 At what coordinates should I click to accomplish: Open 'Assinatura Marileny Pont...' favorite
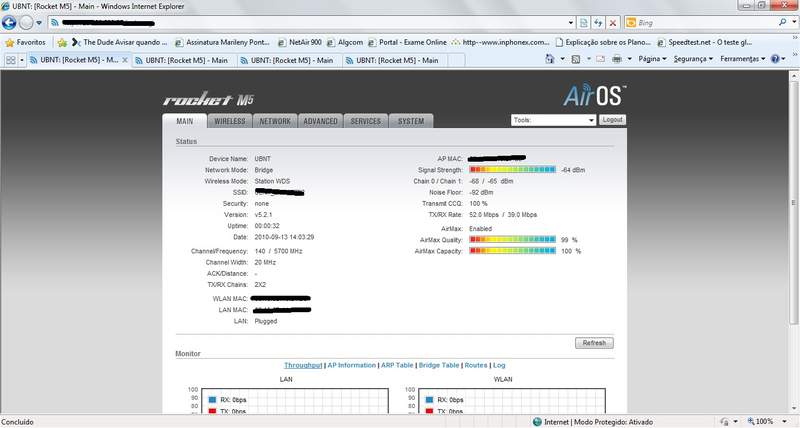(x=222, y=42)
